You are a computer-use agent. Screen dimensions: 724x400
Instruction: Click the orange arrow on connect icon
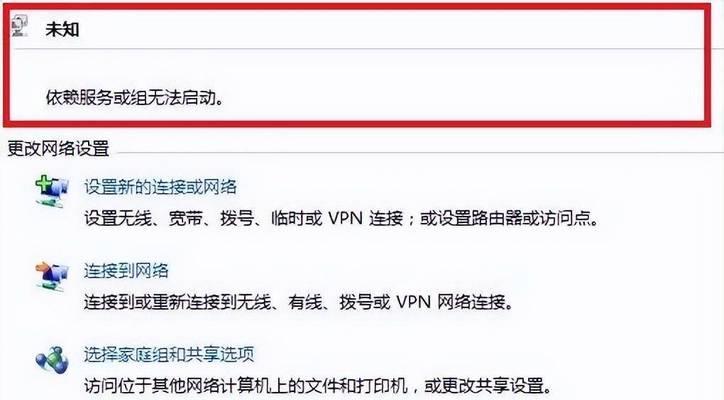click(43, 267)
